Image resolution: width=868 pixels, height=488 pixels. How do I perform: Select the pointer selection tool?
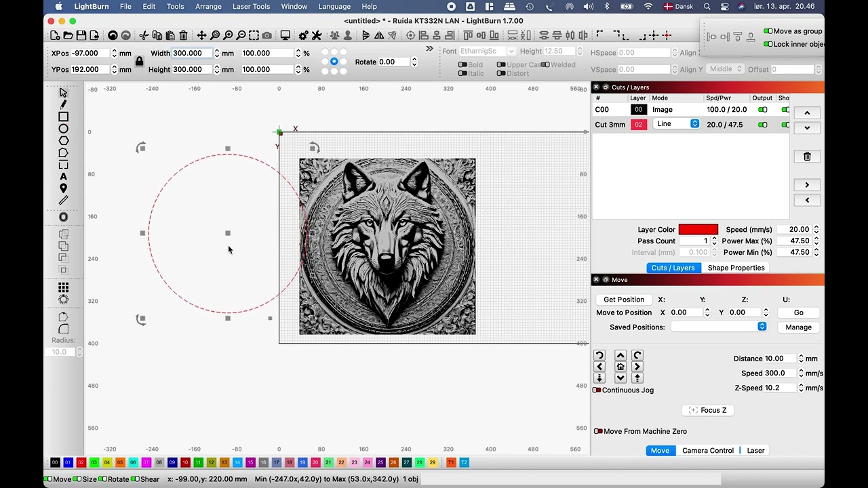coord(63,93)
